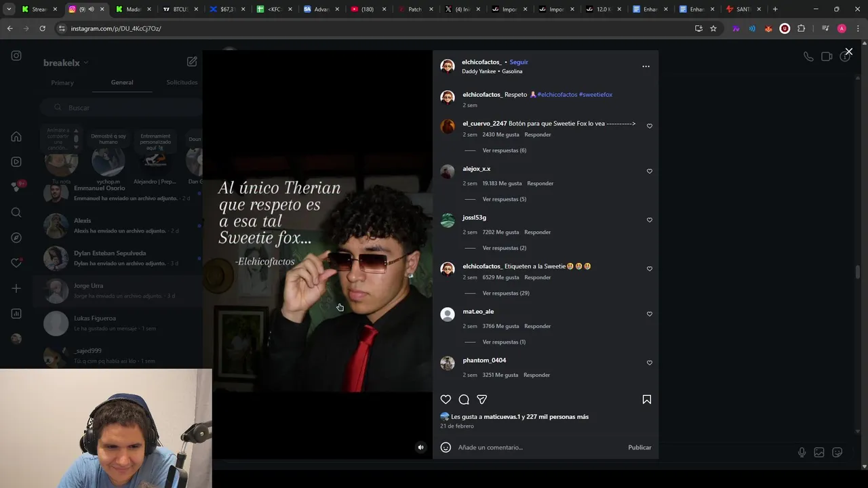
Task: Click the image attach icon in message bar
Action: point(819,452)
